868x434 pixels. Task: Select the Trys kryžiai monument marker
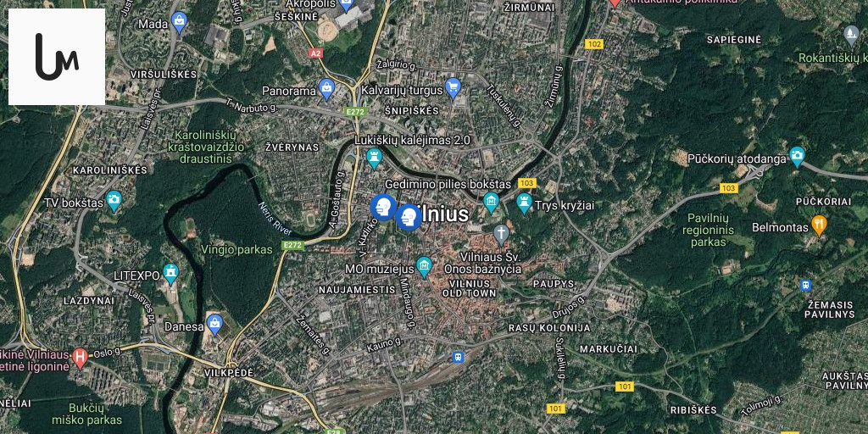pyautogui.click(x=524, y=203)
